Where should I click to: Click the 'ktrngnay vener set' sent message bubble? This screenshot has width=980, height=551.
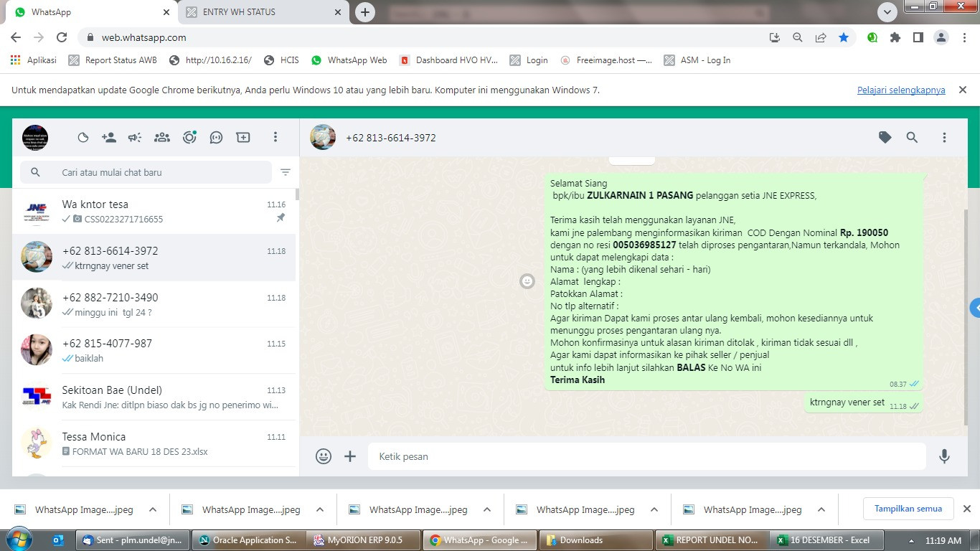click(862, 403)
